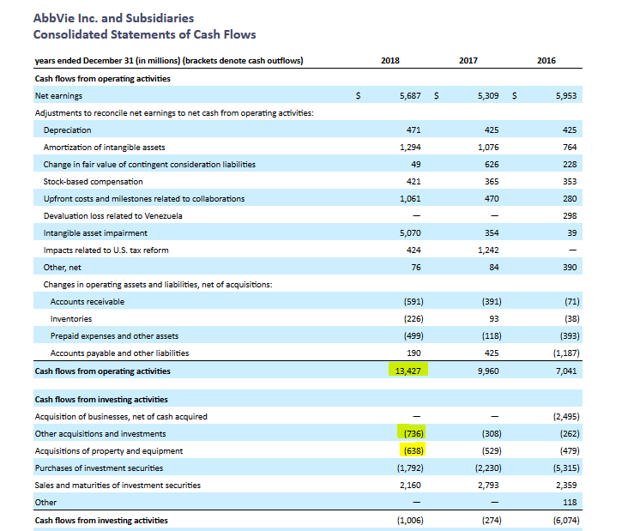This screenshot has width=640, height=531.
Task: Select net earnings 2016 value 5,953
Action: [x=566, y=96]
